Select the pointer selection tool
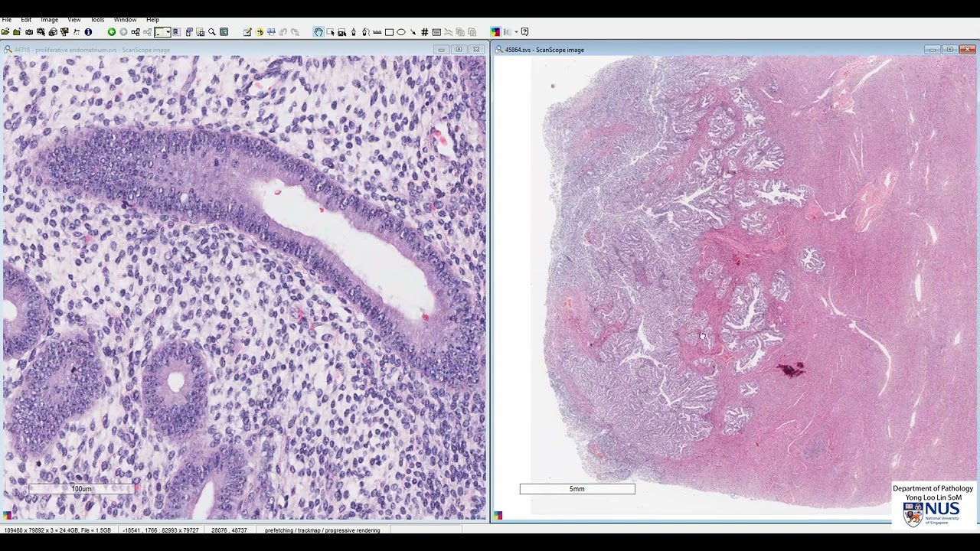Screen dimensions: 980x551 (x=330, y=32)
